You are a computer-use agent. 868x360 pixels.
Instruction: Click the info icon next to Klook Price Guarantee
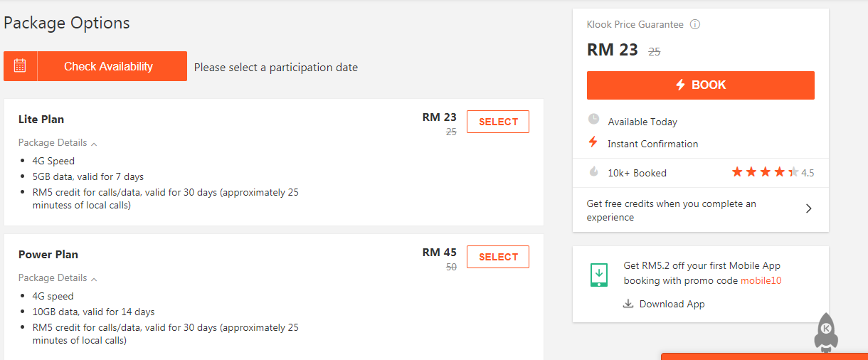695,24
